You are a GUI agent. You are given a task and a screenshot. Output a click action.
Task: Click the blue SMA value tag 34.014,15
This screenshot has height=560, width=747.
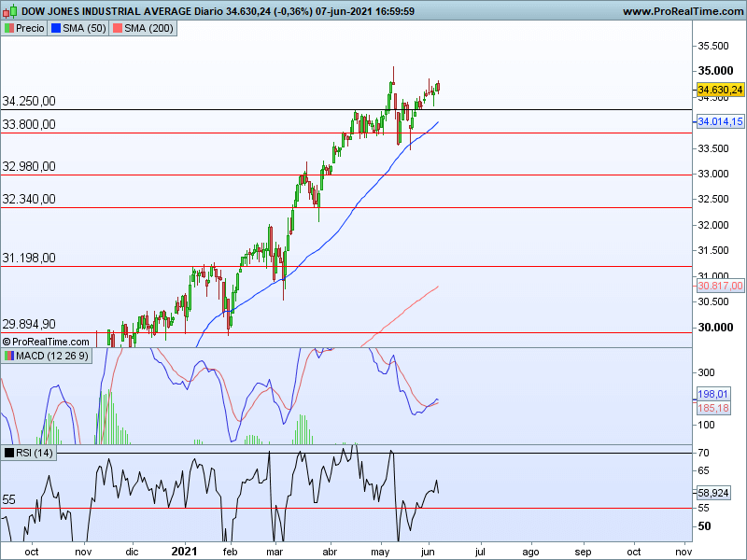pyautogui.click(x=720, y=121)
